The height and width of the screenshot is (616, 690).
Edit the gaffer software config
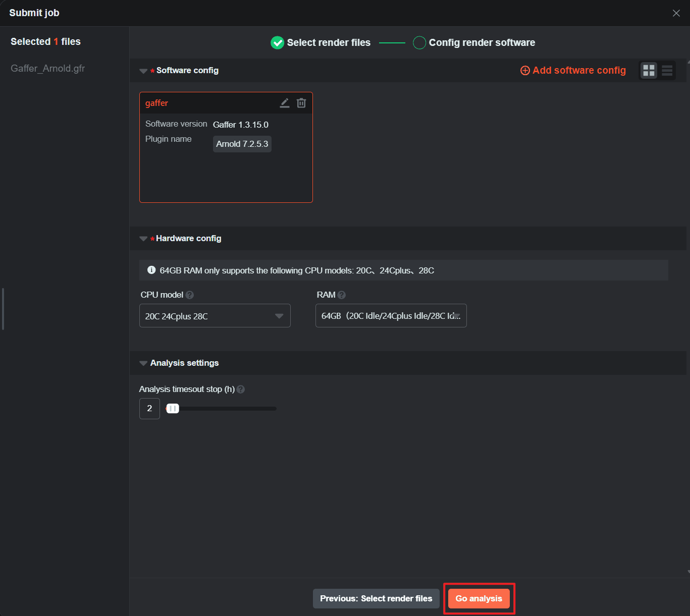pos(285,103)
